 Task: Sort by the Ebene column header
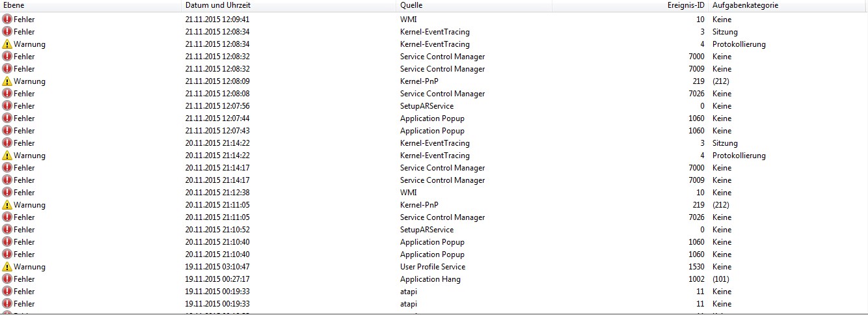[x=90, y=5]
